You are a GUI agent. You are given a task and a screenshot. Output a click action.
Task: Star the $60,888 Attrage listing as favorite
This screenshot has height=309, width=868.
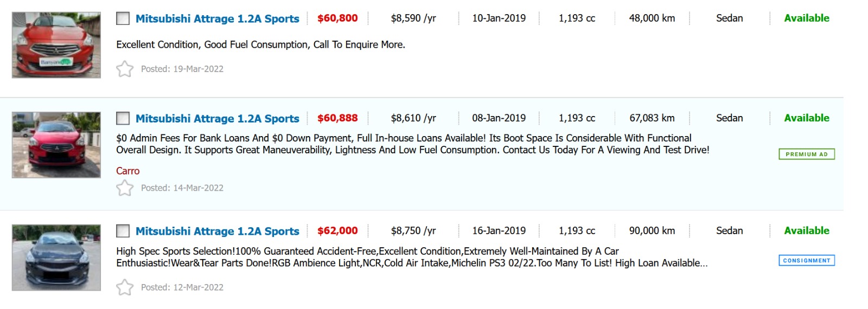125,188
